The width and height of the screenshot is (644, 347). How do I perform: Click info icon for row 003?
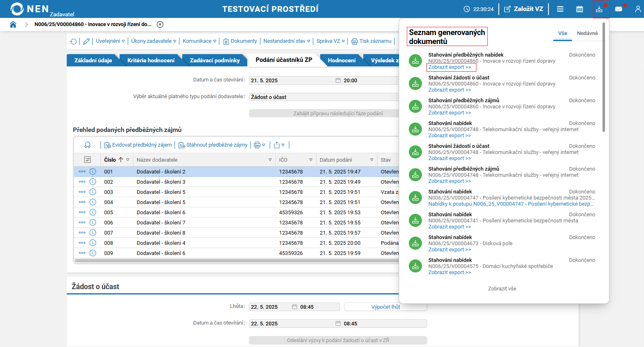[x=93, y=192]
